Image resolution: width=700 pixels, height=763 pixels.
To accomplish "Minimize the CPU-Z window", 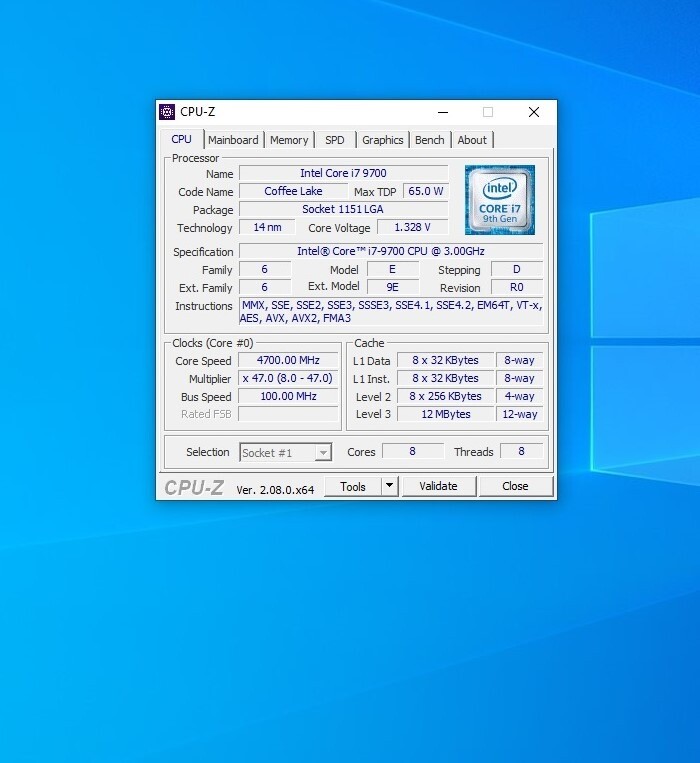I will [443, 112].
